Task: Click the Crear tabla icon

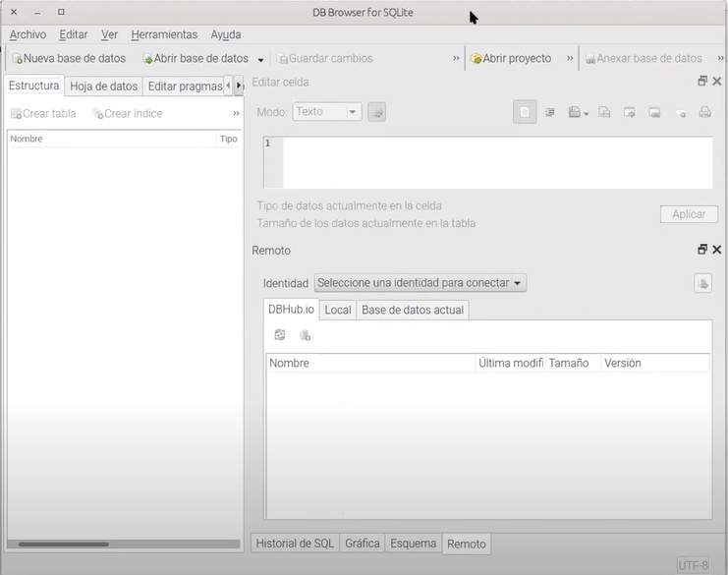Action: (x=17, y=114)
